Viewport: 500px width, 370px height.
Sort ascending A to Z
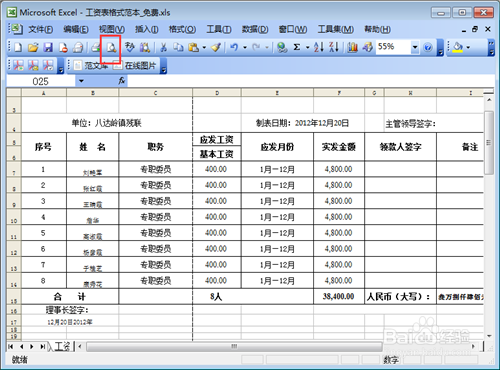[319, 48]
